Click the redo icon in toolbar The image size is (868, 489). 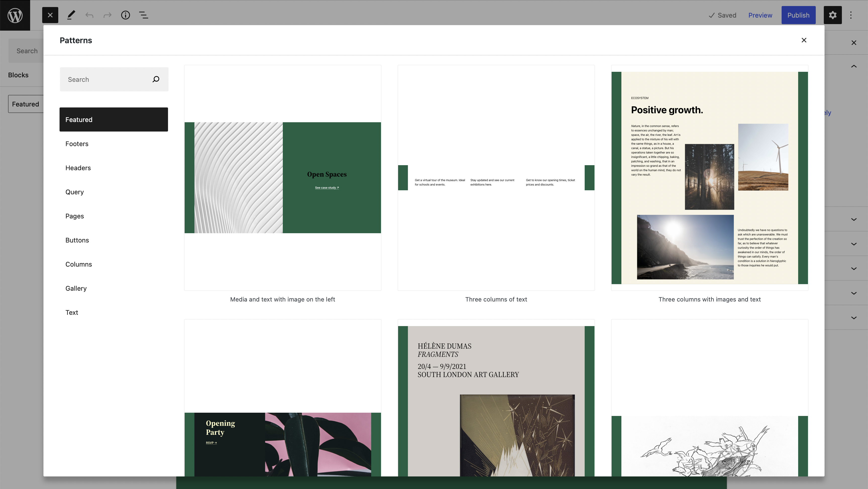[x=107, y=15]
